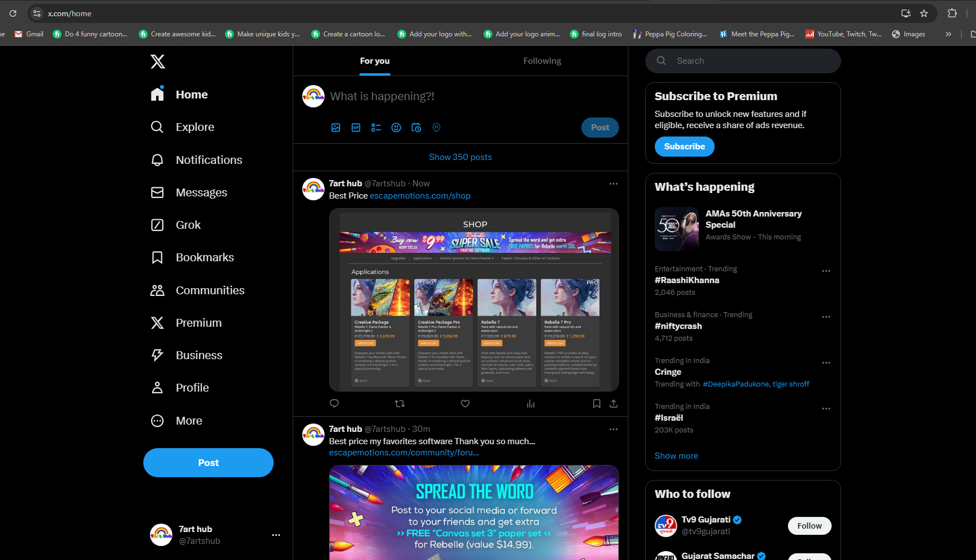Add a GIF to the new post
This screenshot has height=560, width=976.
click(x=356, y=128)
